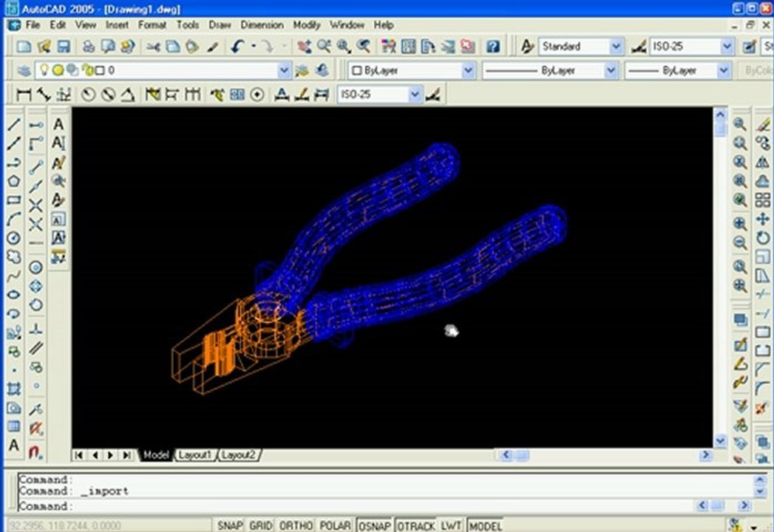Select the Rectangle draw tool
The height and width of the screenshot is (532, 774).
(x=14, y=200)
